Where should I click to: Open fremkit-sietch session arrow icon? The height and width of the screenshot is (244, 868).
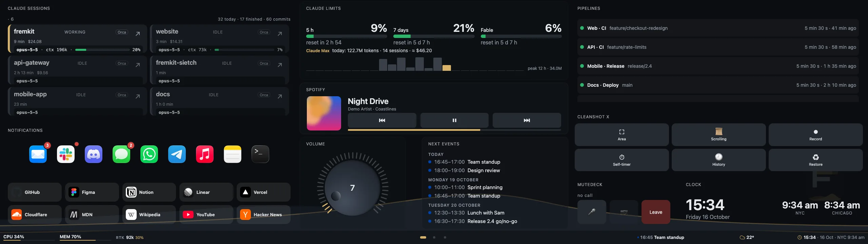click(x=280, y=65)
